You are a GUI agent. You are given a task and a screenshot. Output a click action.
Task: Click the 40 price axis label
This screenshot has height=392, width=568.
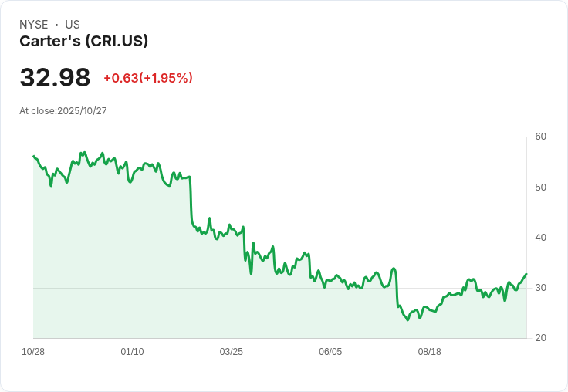coord(540,238)
